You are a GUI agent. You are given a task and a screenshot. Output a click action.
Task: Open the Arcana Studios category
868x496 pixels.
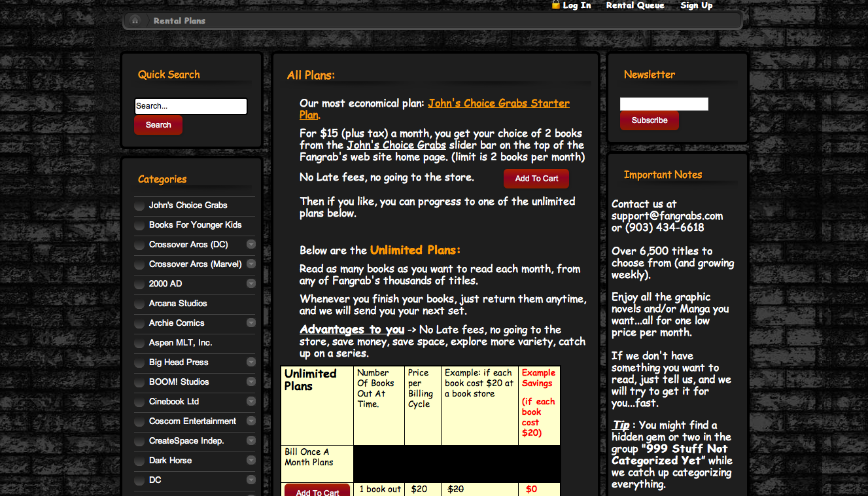coord(178,303)
